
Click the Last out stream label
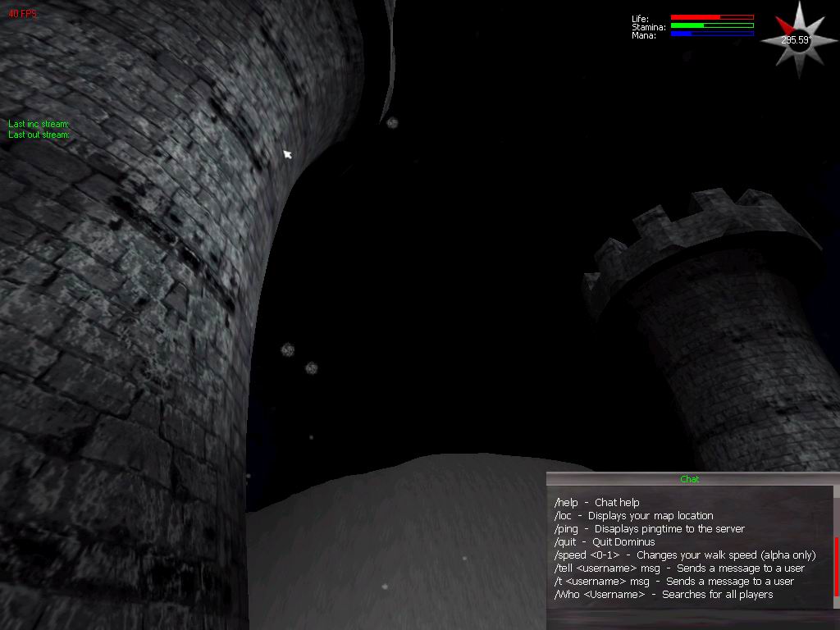39,135
